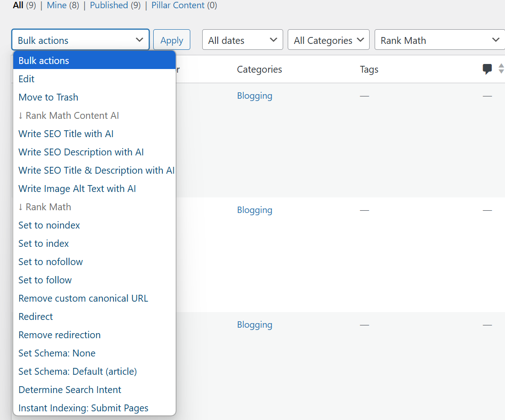The height and width of the screenshot is (420, 505).
Task: Select Set Schema: Default (article)
Action: point(77,372)
